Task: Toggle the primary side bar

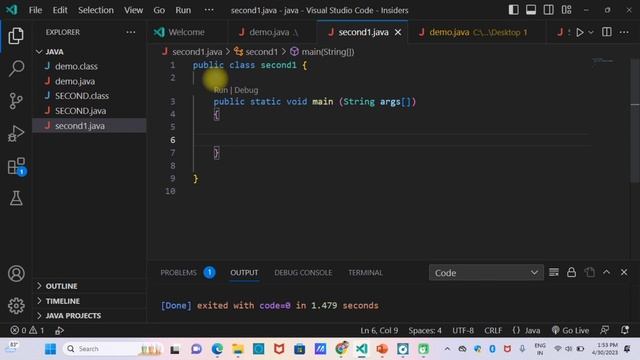Action: (x=513, y=10)
